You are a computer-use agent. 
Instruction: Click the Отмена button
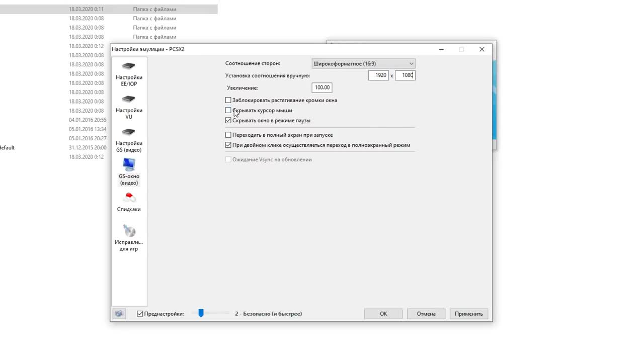(426, 314)
